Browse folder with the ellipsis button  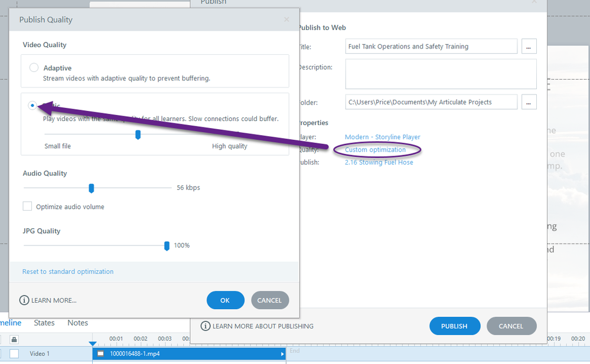pos(529,102)
